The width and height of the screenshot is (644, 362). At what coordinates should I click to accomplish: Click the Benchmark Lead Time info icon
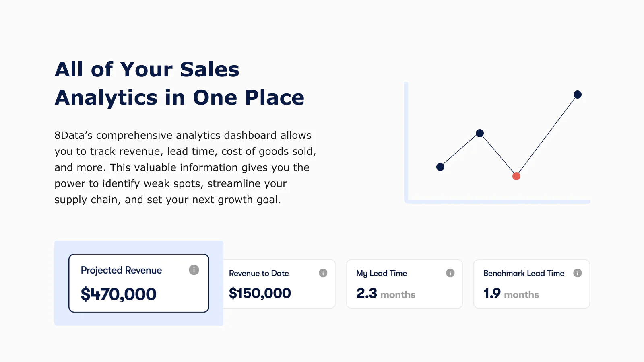coord(577,273)
